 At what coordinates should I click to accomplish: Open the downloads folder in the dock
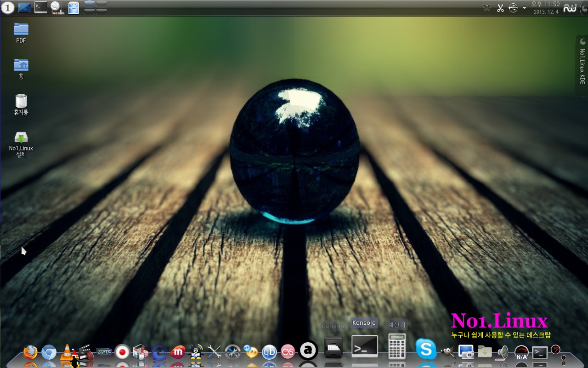[x=485, y=352]
